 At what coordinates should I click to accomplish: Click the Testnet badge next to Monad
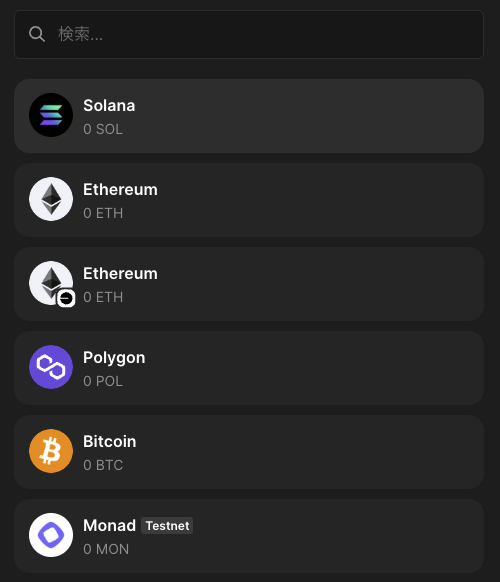tap(167, 526)
